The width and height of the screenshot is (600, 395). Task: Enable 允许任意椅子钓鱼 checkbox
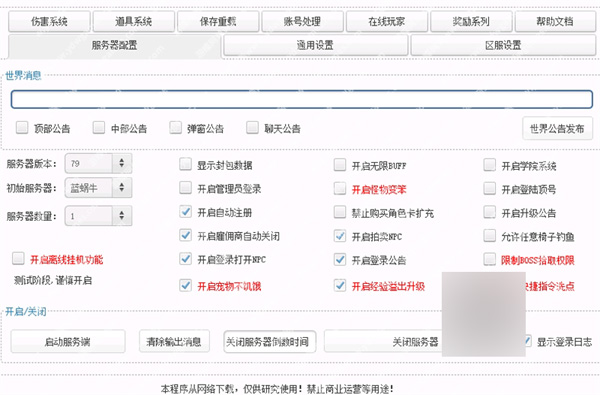pyautogui.click(x=490, y=236)
